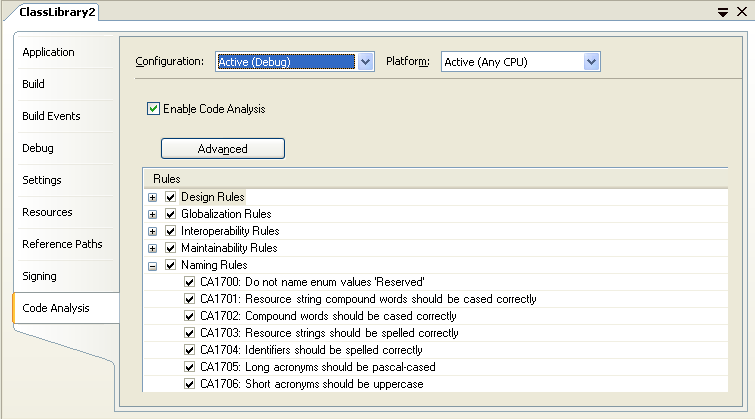The image size is (755, 419).
Task: Open the Platform dropdown
Action: pos(591,62)
